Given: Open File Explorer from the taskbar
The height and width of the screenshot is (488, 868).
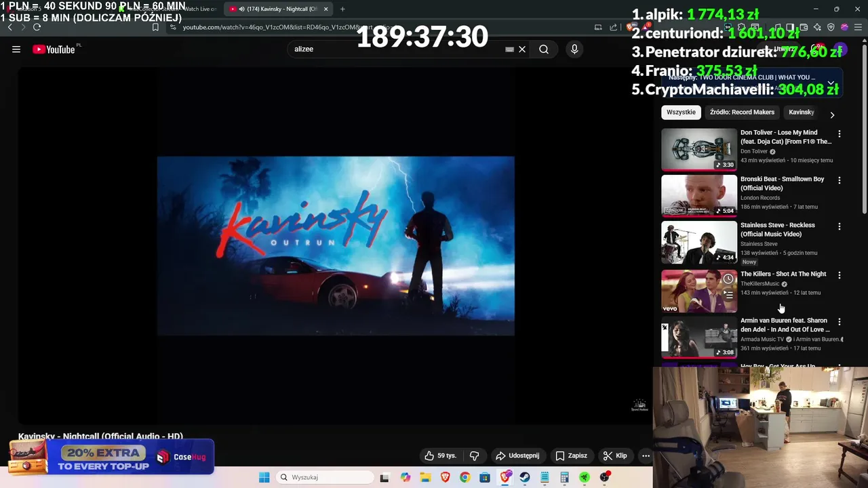Looking at the screenshot, I should pos(425,477).
